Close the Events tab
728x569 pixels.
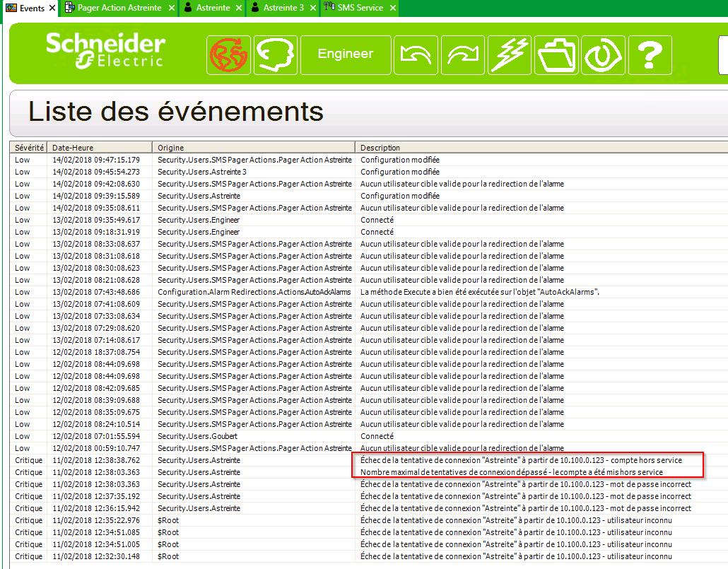point(52,8)
